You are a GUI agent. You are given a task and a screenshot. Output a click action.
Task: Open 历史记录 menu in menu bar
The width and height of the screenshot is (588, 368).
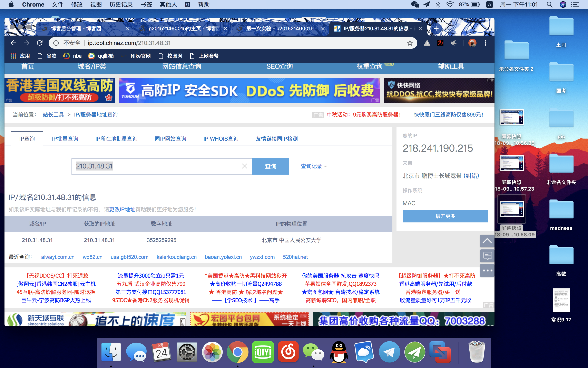pyautogui.click(x=121, y=5)
